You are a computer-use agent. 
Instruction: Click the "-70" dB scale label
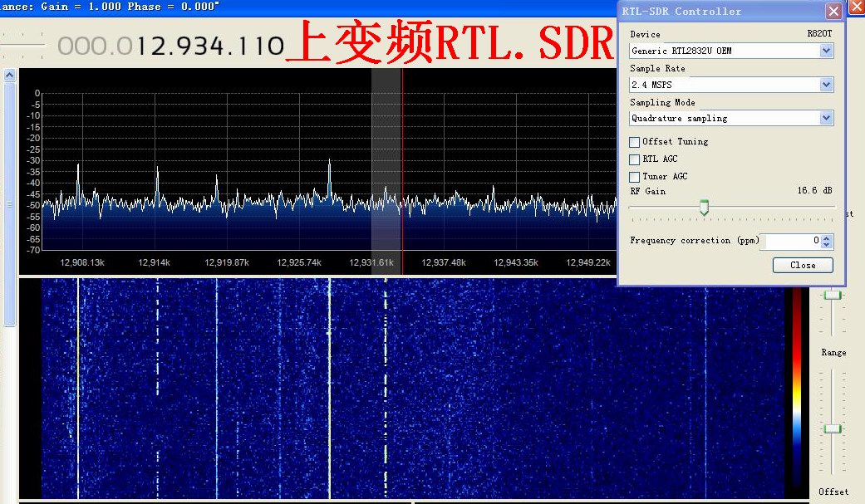point(33,251)
